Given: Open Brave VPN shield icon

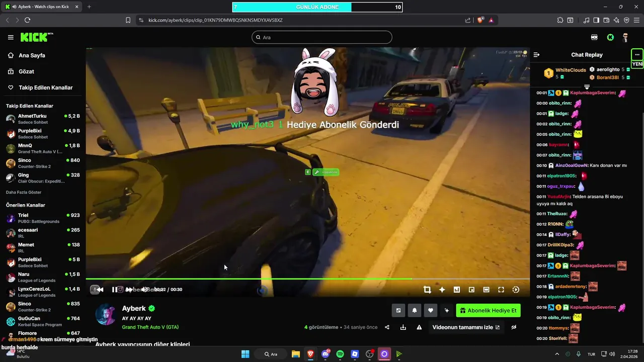Looking at the screenshot, I should pos(626,20).
